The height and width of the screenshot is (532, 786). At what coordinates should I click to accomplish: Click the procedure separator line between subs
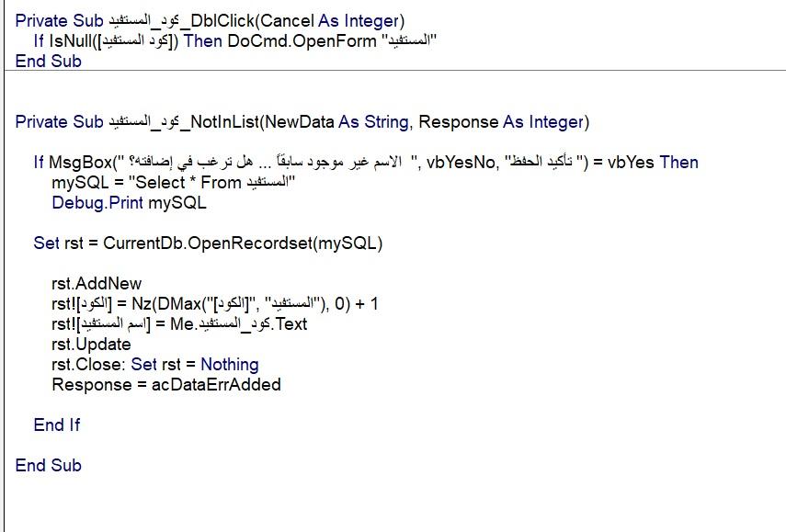click(395, 71)
